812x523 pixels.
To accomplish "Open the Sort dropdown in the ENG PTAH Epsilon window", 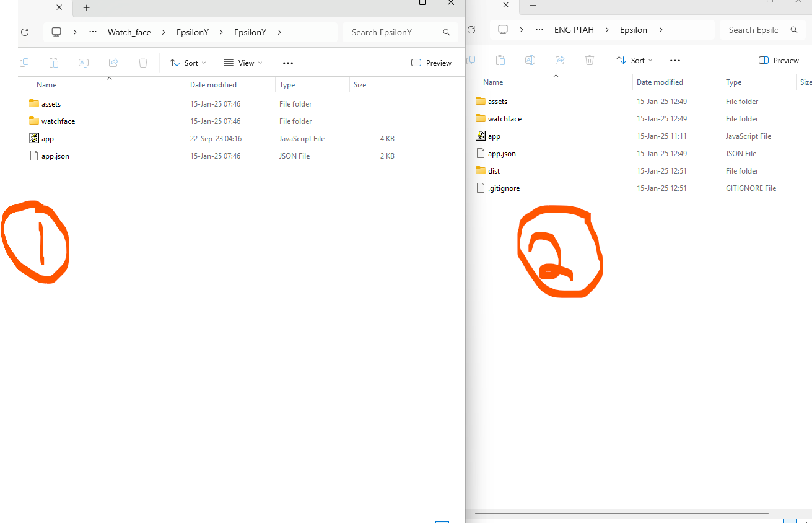I will tap(634, 60).
